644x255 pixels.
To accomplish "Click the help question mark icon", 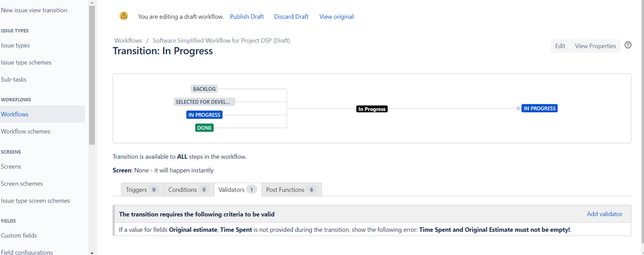I will (628, 45).
